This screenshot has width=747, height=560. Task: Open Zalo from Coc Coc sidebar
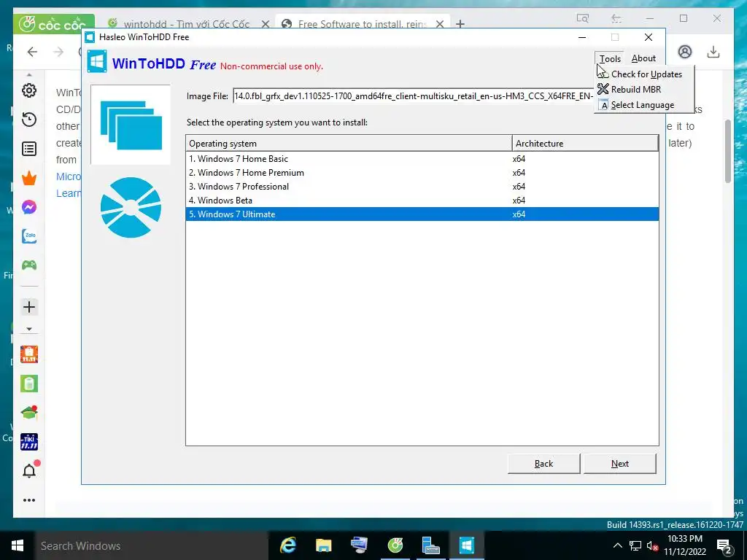[29, 236]
